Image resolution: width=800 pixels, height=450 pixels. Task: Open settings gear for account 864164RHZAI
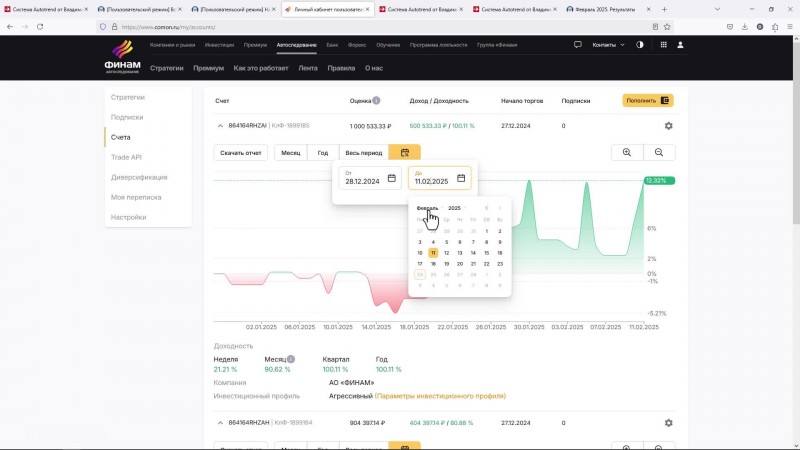point(668,126)
